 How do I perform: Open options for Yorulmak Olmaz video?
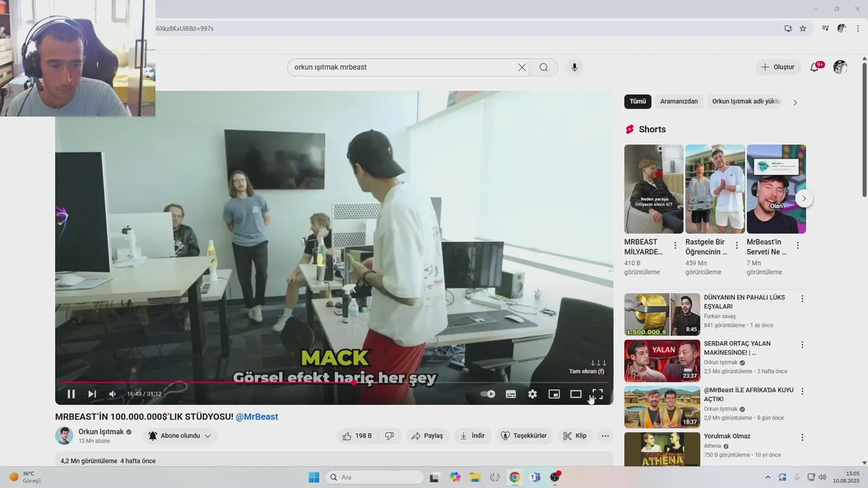pyautogui.click(x=802, y=438)
